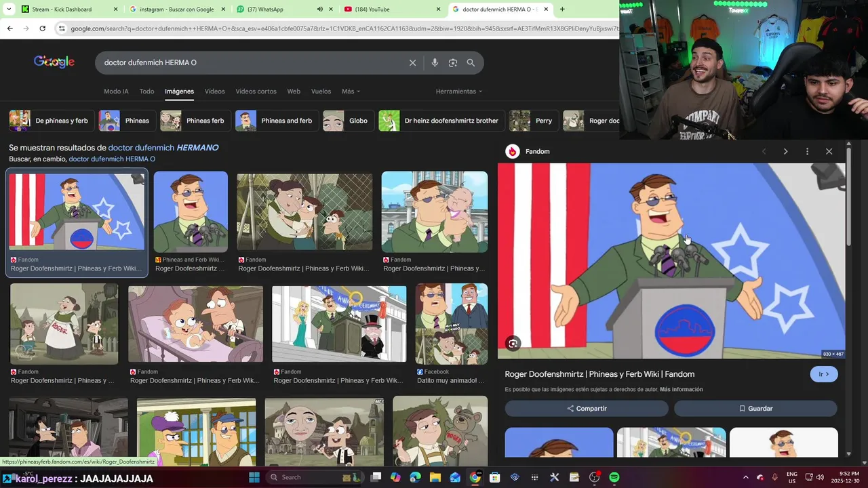Image resolution: width=868 pixels, height=488 pixels.
Task: Click the Google logo
Action: coord(54,62)
